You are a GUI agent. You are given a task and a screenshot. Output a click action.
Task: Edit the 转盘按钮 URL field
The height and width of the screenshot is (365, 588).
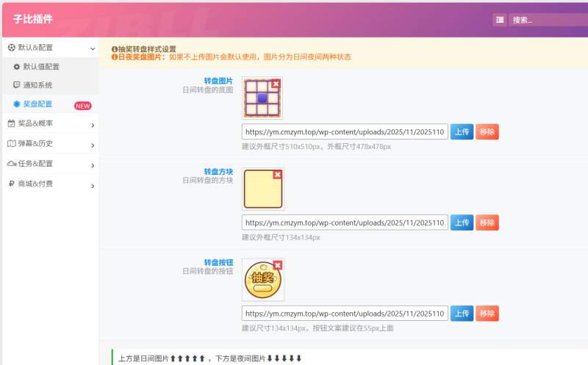[x=345, y=314]
